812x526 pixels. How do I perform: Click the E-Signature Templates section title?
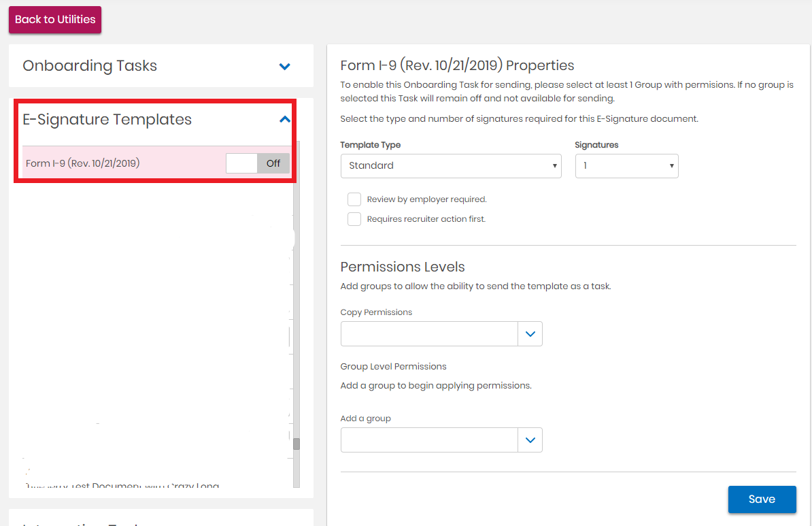point(107,120)
